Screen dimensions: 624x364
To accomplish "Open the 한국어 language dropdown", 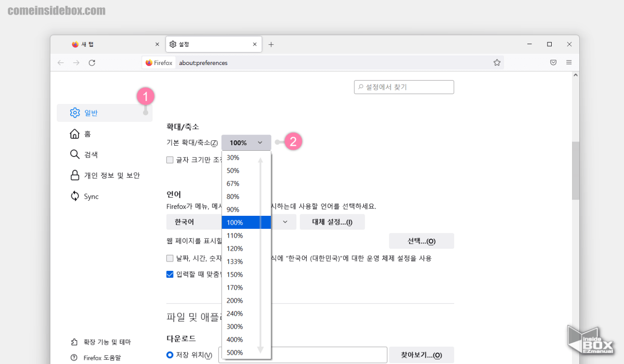I will [x=231, y=222].
